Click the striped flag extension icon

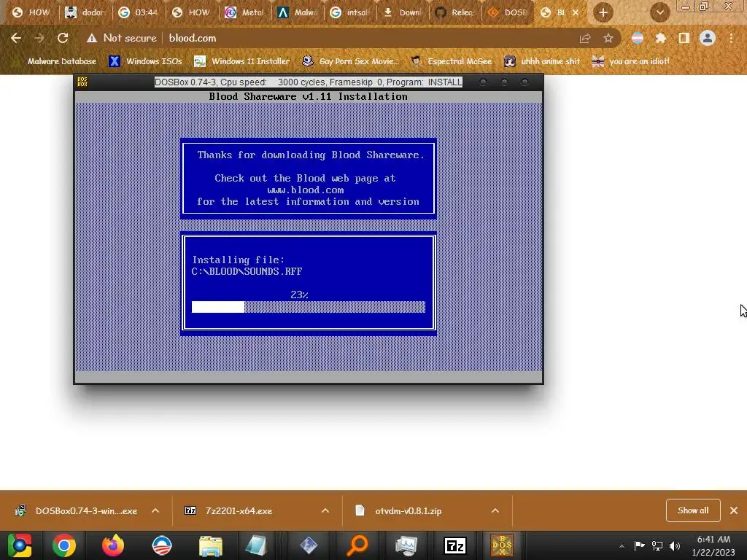tap(637, 38)
